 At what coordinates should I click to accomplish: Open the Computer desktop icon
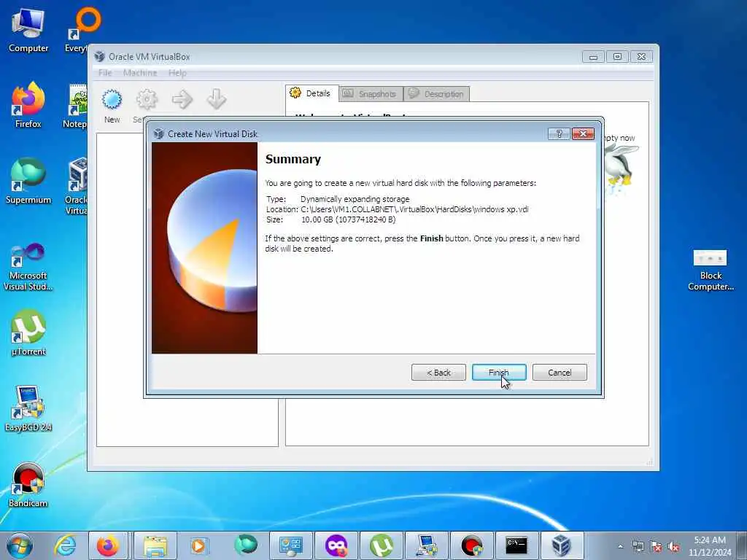(28, 31)
